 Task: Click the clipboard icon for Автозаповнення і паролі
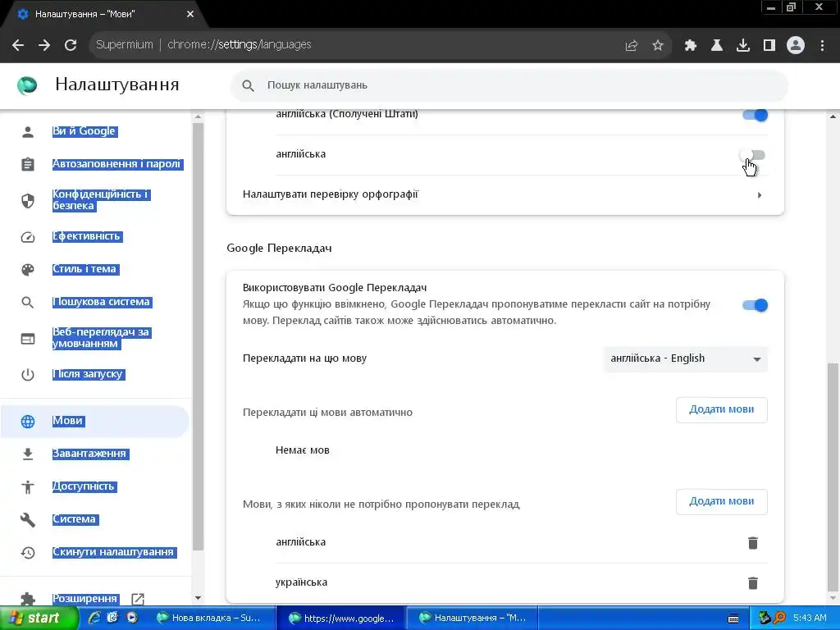[28, 164]
